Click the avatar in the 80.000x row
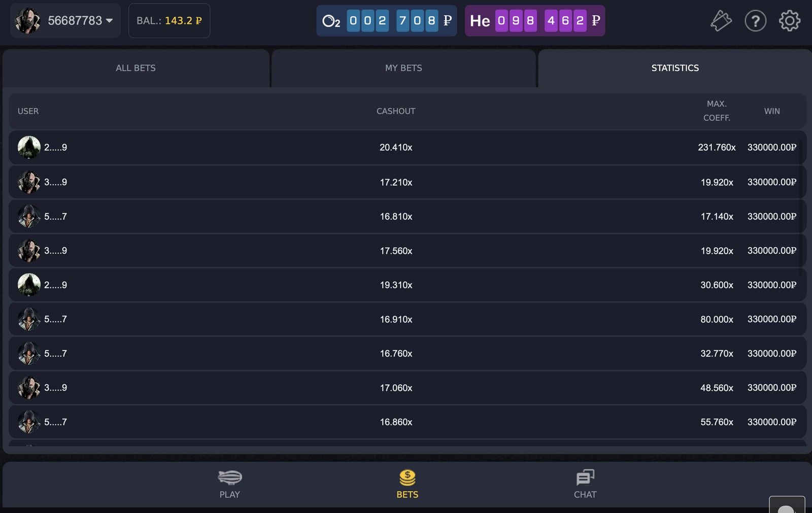Screen dimensions: 812x513 coord(29,319)
